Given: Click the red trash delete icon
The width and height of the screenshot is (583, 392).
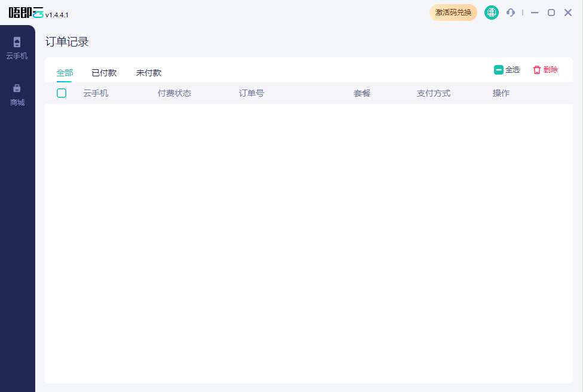Looking at the screenshot, I should click(537, 70).
